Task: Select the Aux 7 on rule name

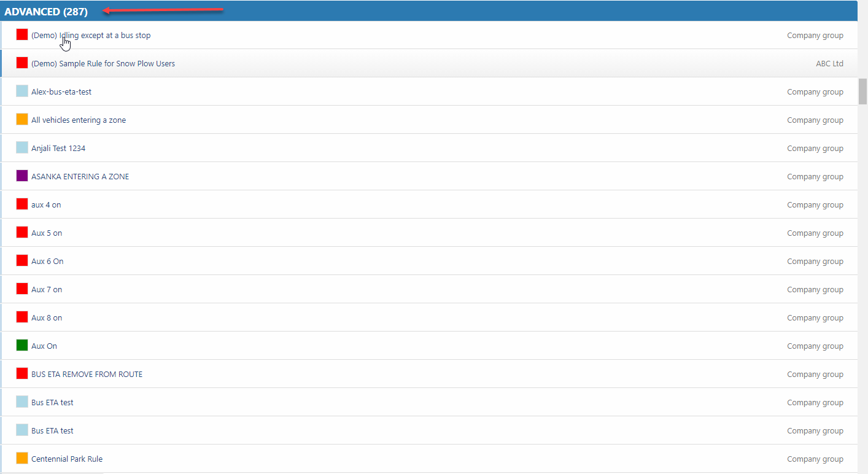Action: tap(47, 290)
